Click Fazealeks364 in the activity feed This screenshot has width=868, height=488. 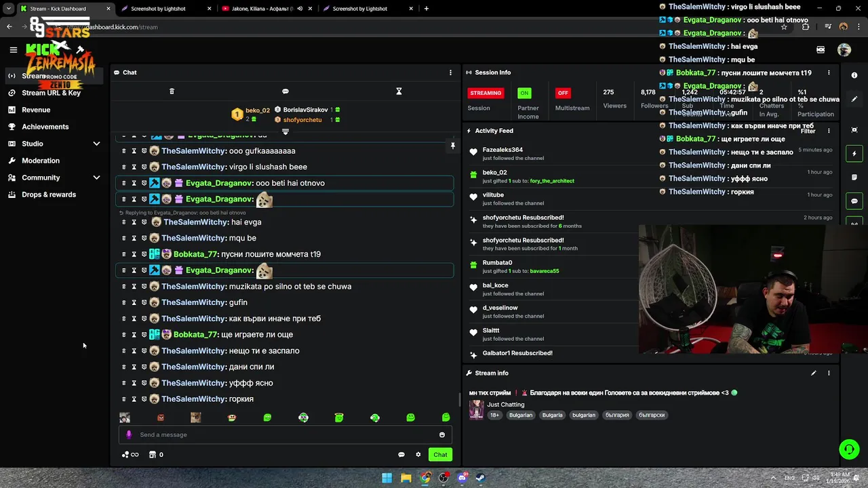pos(502,150)
